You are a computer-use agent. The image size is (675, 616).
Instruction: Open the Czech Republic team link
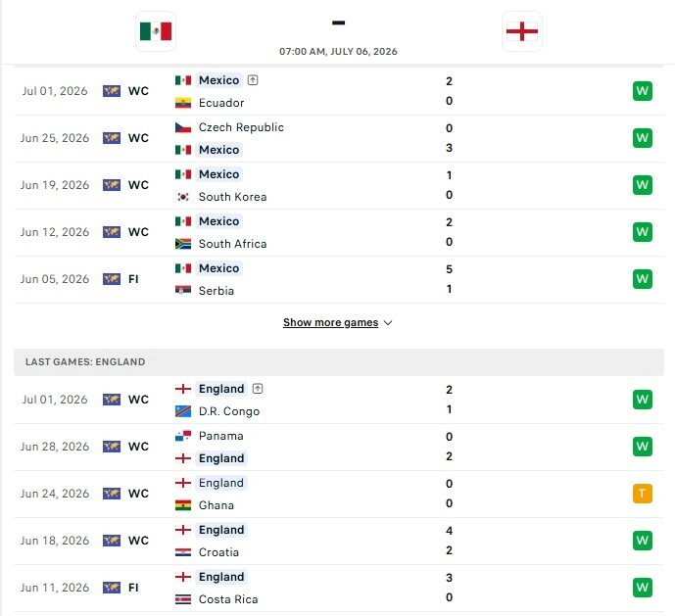tap(241, 127)
